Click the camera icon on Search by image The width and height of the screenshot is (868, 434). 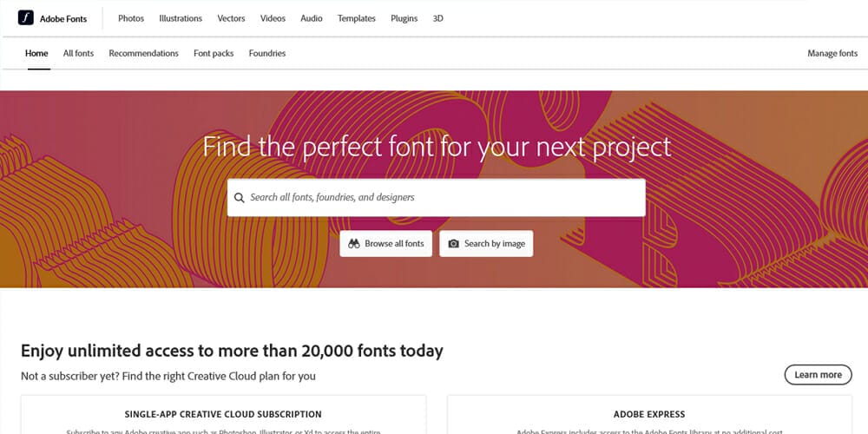tap(453, 244)
